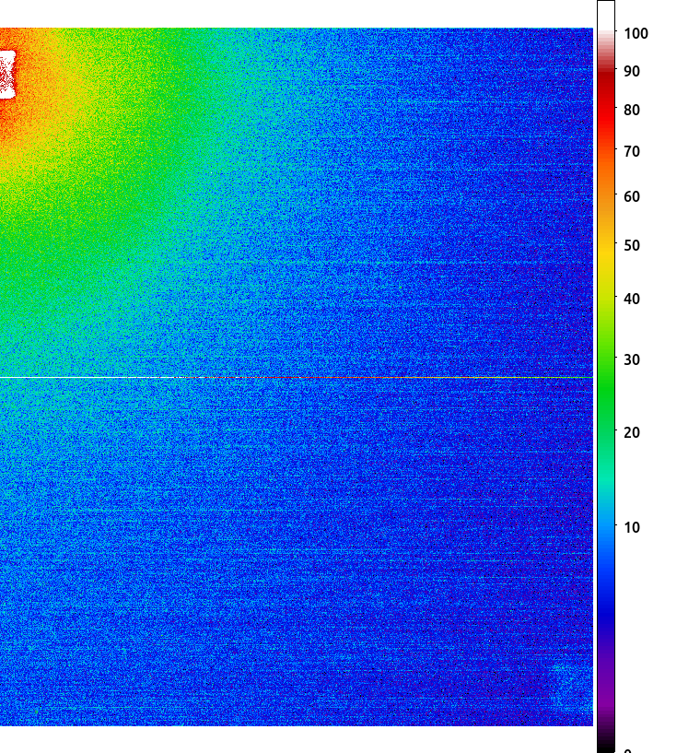The width and height of the screenshot is (700, 753).
Task: Select the 90 tick label on colorbar
Action: pyautogui.click(x=632, y=71)
